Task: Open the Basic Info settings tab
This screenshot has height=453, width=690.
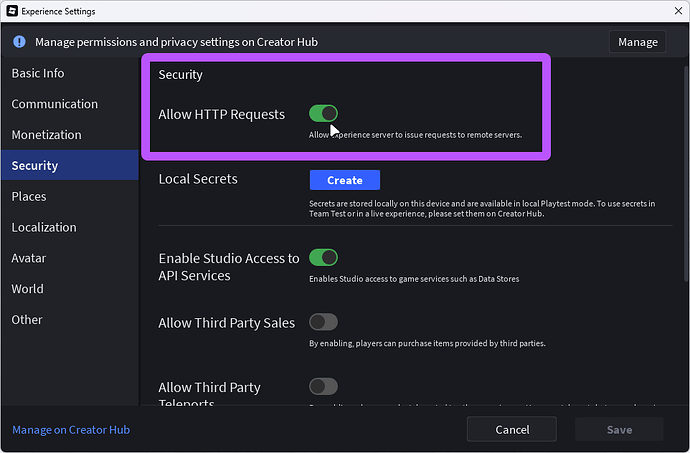Action: (x=38, y=73)
